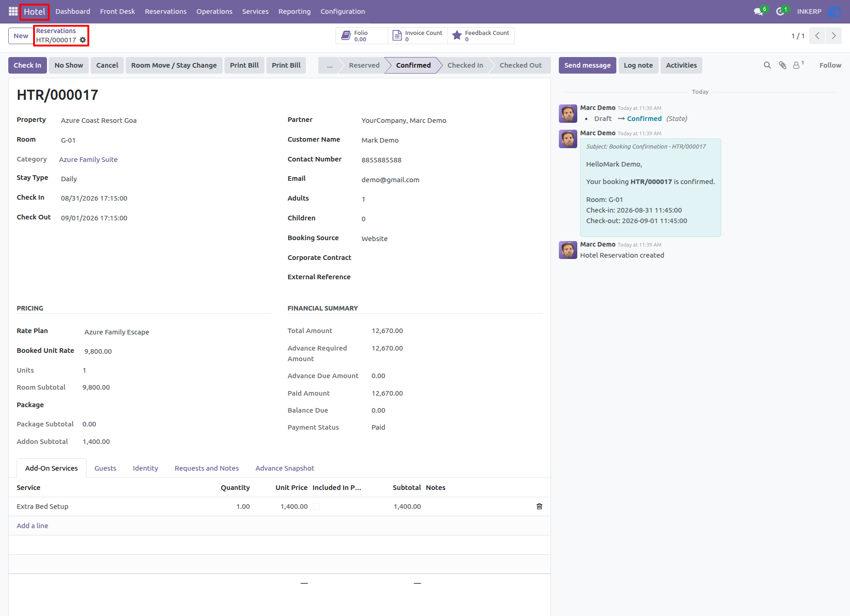Open the Configuration menu
This screenshot has height=616, width=850.
[343, 12]
